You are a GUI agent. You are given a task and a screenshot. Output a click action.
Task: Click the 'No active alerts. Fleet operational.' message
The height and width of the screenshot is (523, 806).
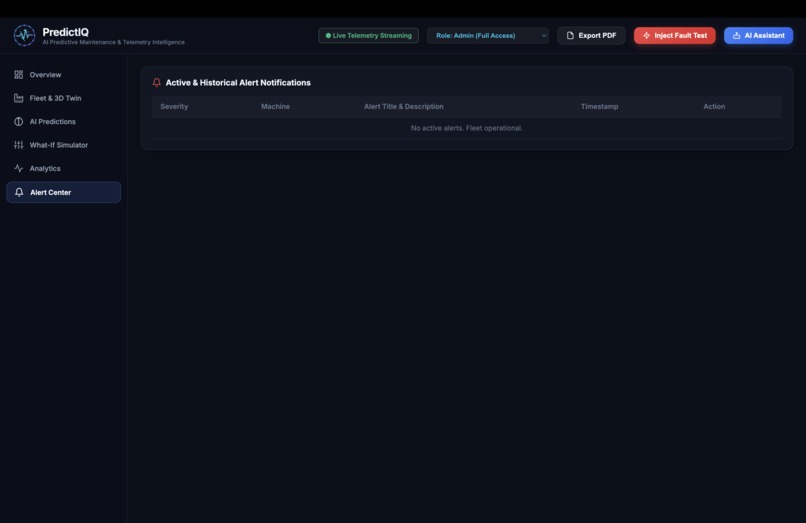click(466, 128)
